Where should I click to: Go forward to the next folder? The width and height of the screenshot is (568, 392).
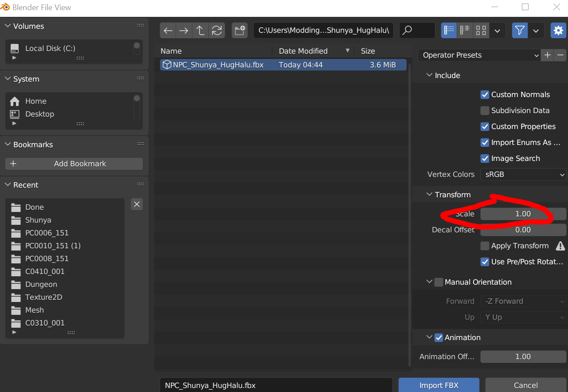[184, 31]
